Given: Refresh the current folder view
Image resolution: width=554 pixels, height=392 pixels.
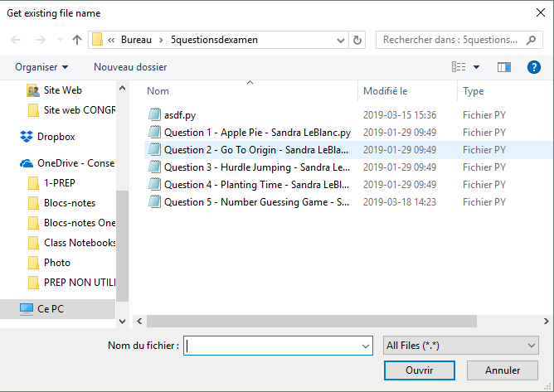Looking at the screenshot, I should pos(357,40).
